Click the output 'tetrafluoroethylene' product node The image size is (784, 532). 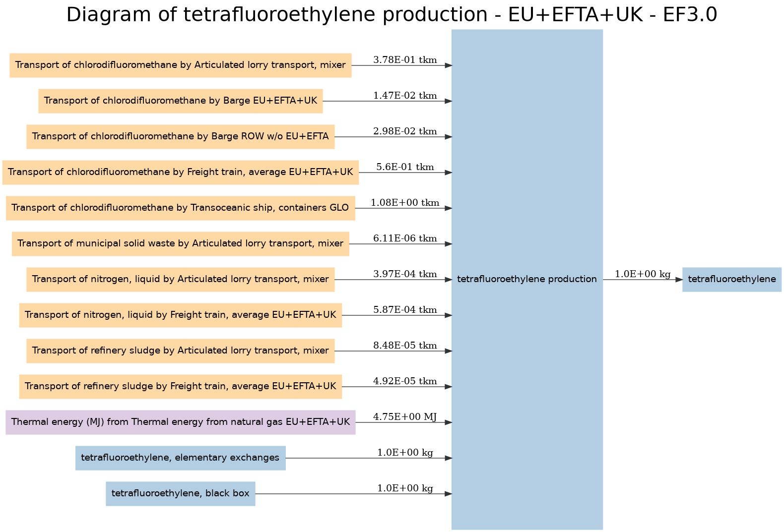pyautogui.click(x=732, y=280)
